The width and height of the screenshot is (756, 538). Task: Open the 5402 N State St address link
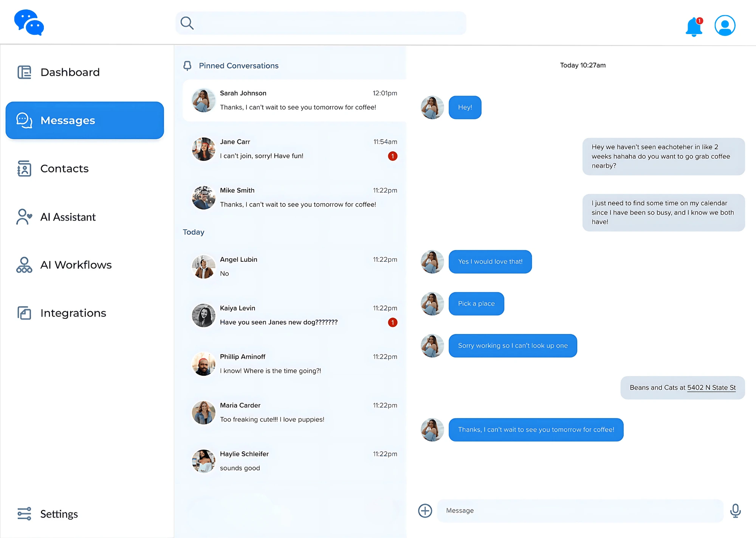tap(711, 387)
